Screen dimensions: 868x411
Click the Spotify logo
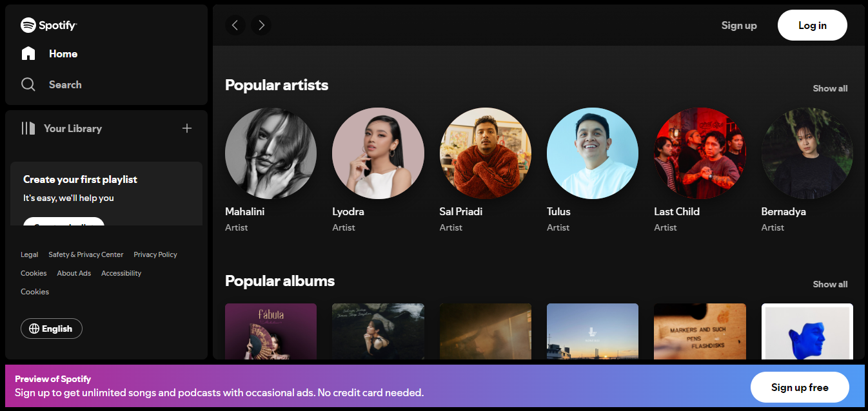click(x=49, y=25)
